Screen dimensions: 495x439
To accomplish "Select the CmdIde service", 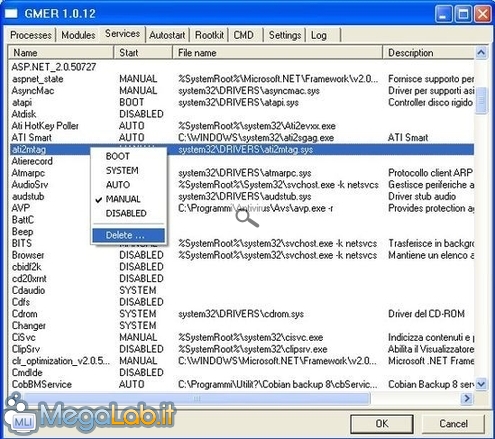I will [27, 372].
